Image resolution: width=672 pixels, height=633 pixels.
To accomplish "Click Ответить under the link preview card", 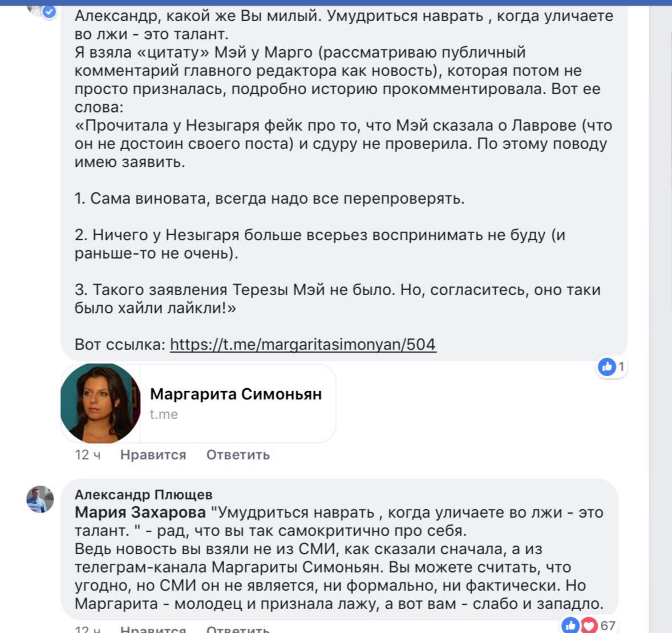I will 238,454.
